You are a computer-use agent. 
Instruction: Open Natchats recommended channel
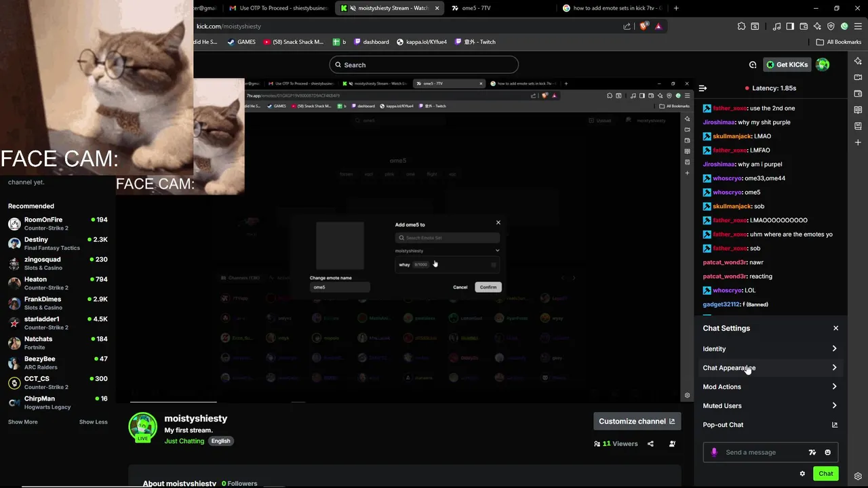[x=58, y=343]
